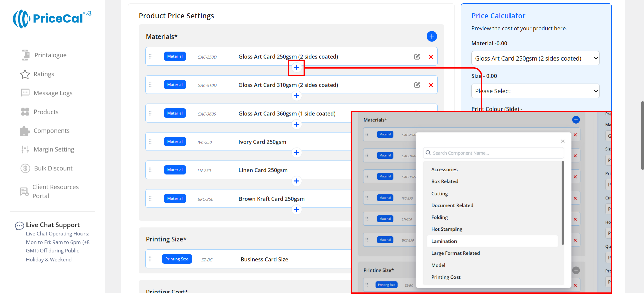Expand the Size 'Please Select' dropdown

click(535, 91)
